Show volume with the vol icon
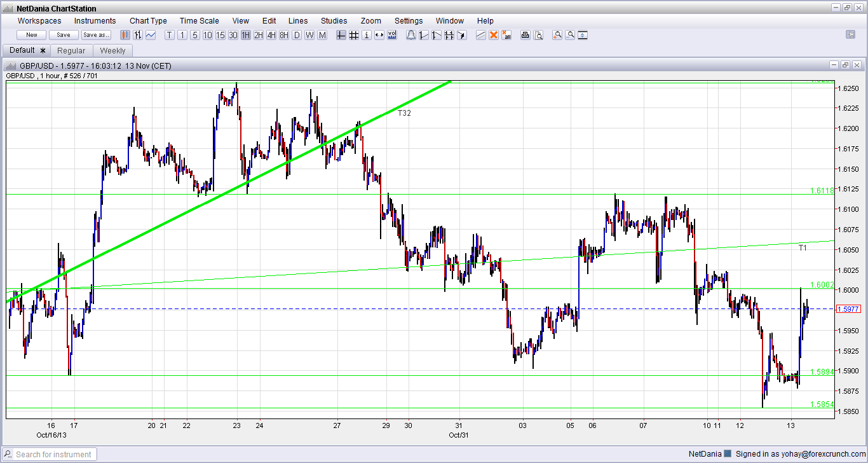Image resolution: width=868 pixels, height=463 pixels. tap(392, 35)
